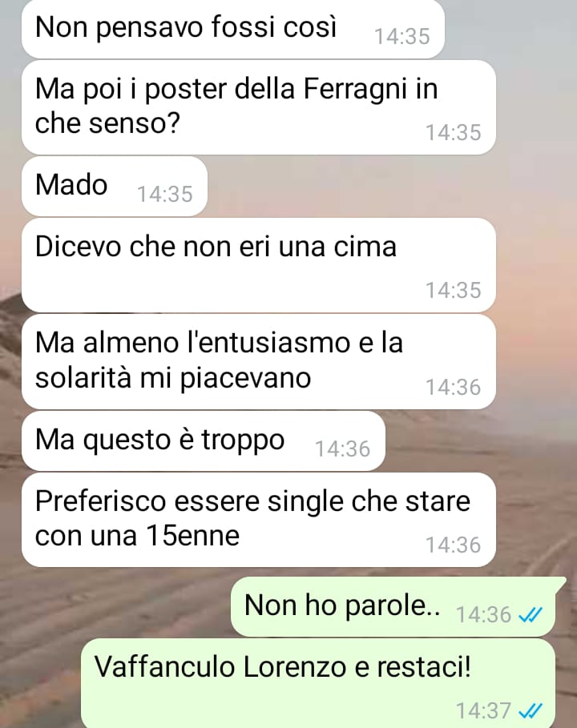Viewport: 577px width, 728px height.
Task: Tap the "Ma questo è troppo" message
Action: point(204,440)
